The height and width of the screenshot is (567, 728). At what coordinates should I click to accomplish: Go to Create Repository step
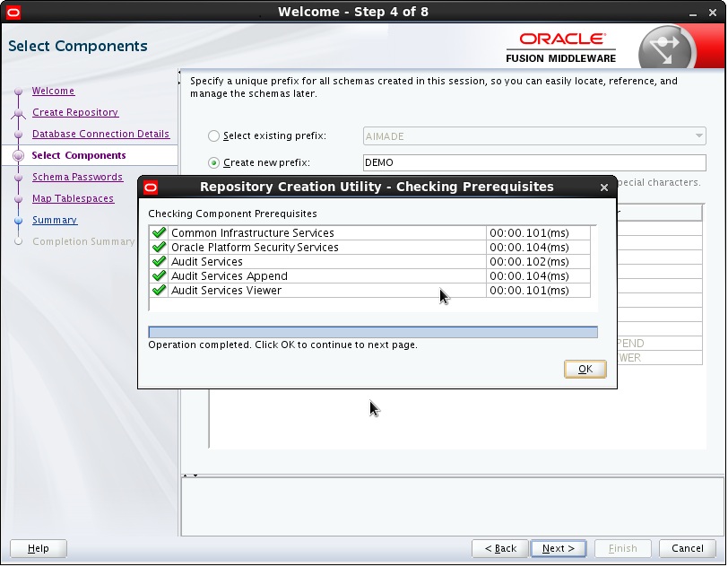tap(75, 112)
